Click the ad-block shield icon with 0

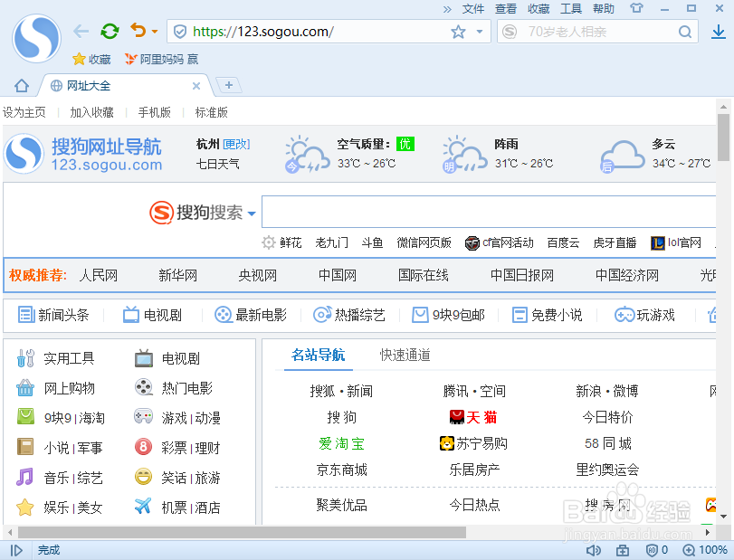(652, 550)
